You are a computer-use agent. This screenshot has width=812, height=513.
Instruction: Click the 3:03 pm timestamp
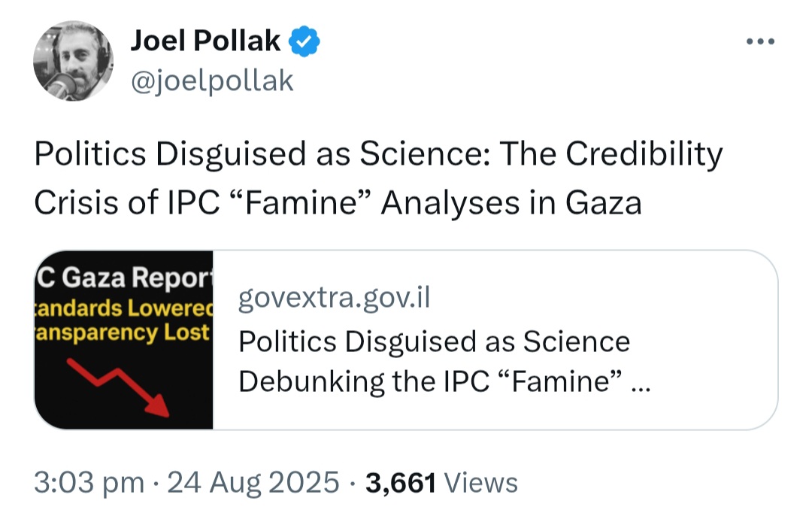[89, 482]
